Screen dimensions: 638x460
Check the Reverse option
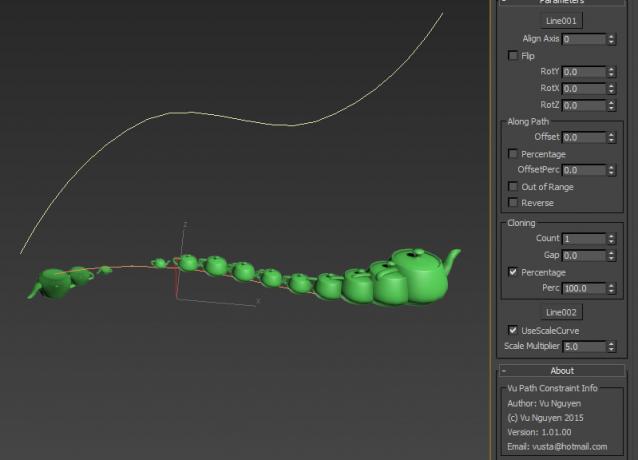tap(514, 203)
